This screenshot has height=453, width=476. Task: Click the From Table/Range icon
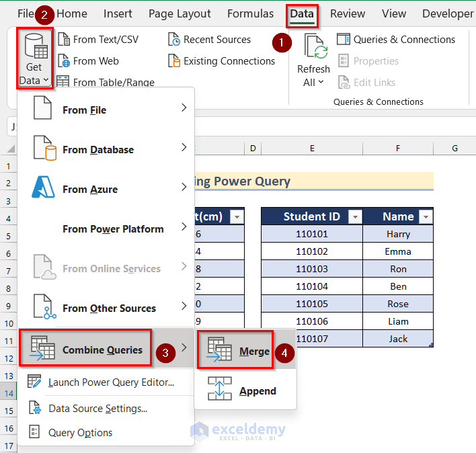(63, 81)
